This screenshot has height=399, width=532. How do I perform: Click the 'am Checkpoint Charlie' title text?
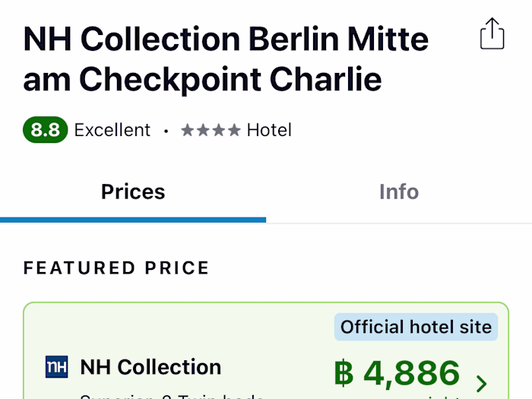point(202,78)
